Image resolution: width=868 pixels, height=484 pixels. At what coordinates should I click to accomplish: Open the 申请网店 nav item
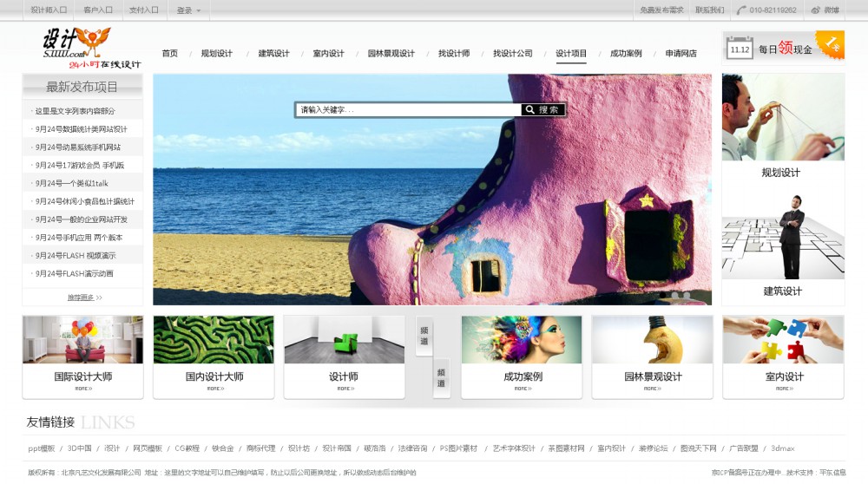pyautogui.click(x=681, y=53)
